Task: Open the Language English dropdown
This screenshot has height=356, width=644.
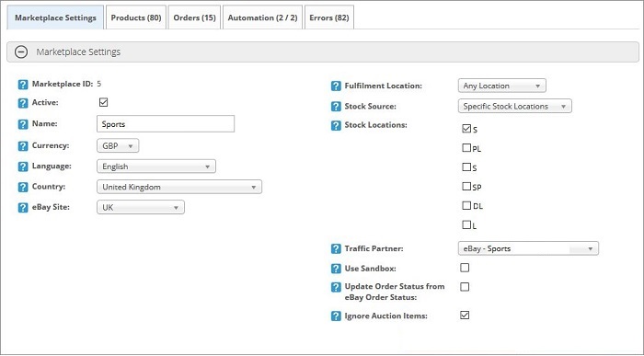Action: 156,167
